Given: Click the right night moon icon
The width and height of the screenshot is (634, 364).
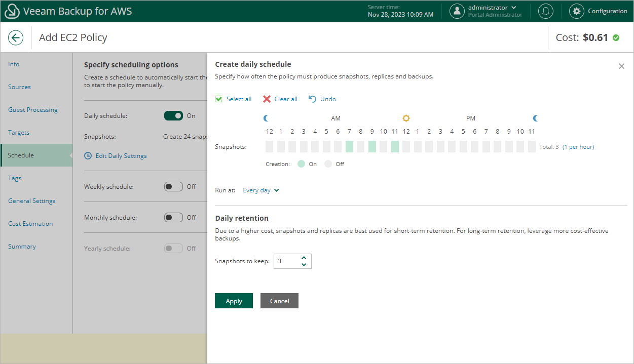Looking at the screenshot, I should (535, 118).
